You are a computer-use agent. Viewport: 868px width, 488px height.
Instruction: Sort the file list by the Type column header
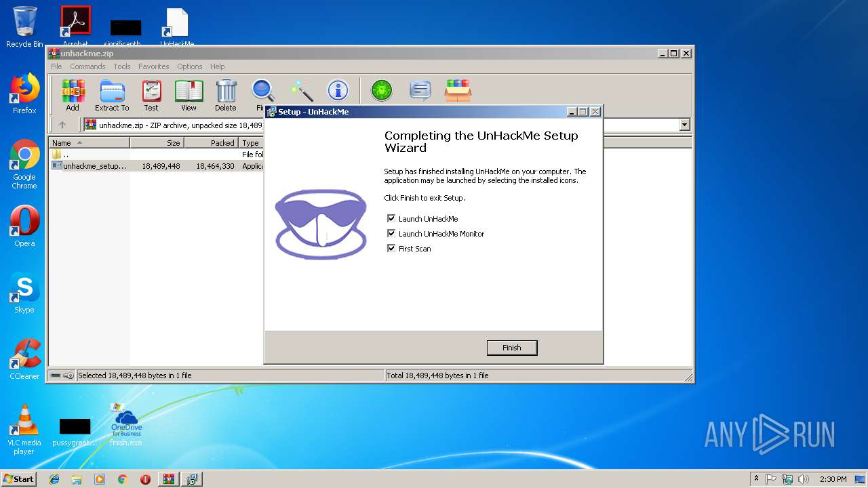point(251,143)
